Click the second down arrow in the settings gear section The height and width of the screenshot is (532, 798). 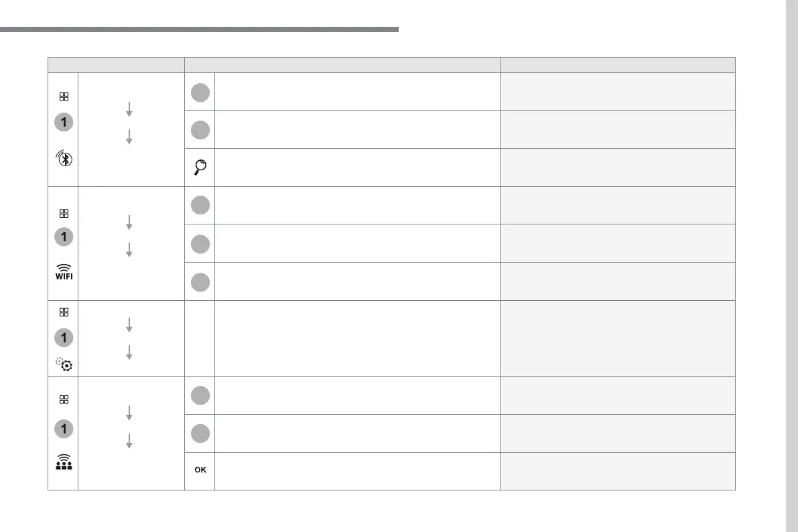tap(129, 353)
